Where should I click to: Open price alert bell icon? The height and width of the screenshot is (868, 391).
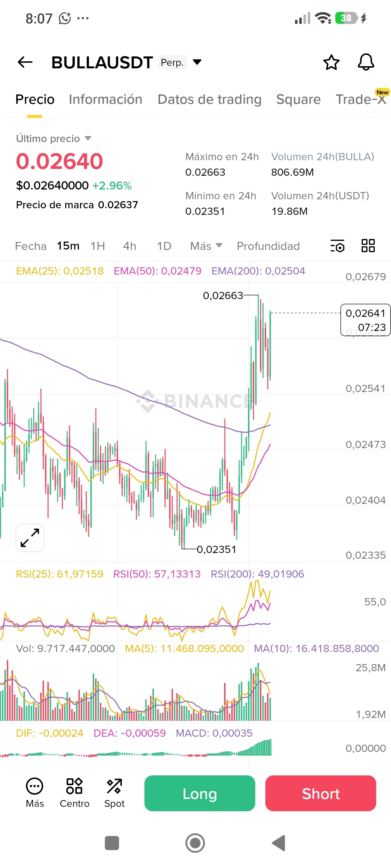[x=366, y=62]
